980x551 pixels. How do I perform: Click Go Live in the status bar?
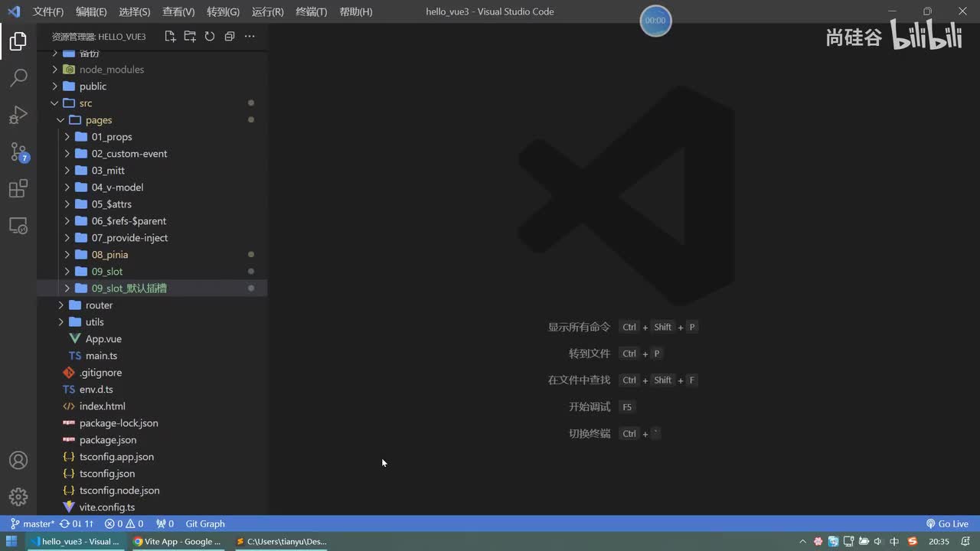click(x=947, y=524)
